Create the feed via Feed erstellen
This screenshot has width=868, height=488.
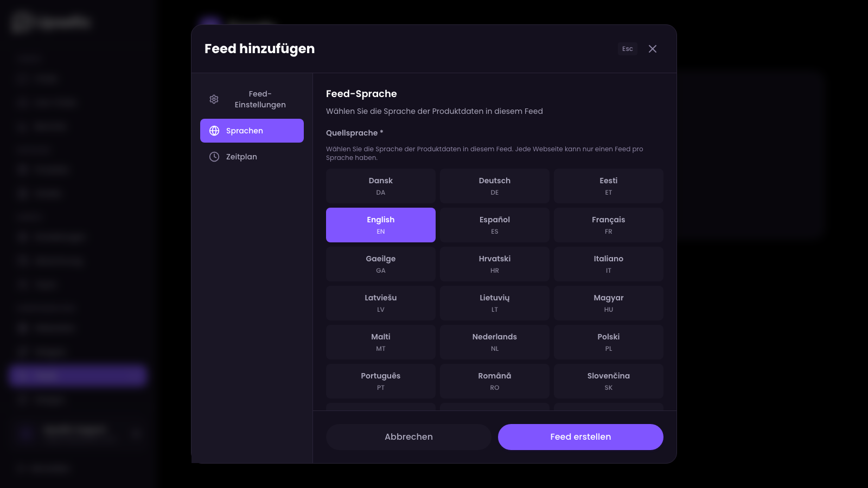(x=580, y=436)
